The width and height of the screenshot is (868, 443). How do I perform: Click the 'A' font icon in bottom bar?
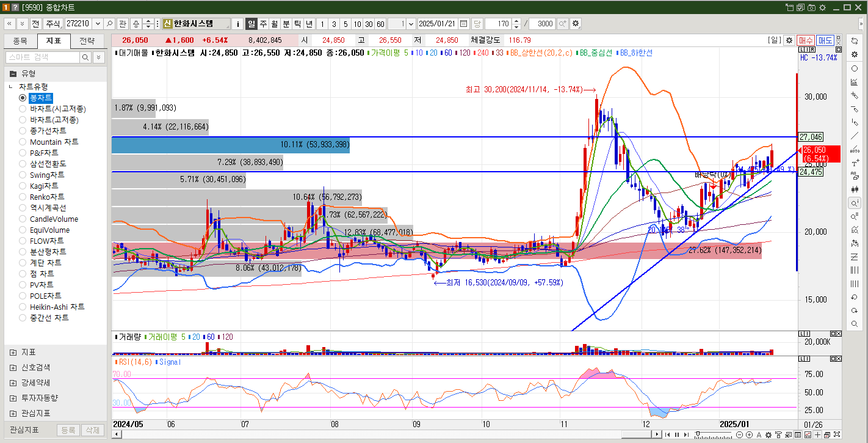(x=759, y=434)
